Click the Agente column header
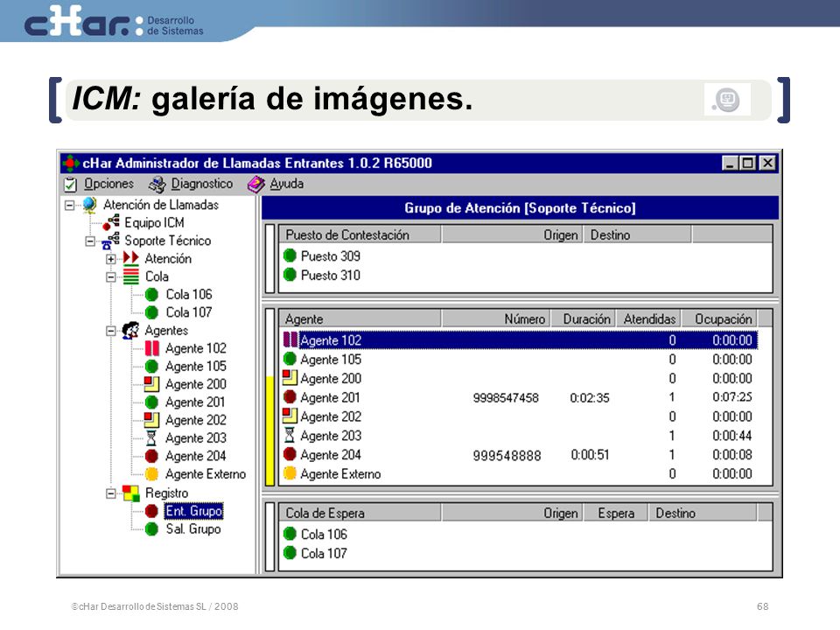Screen dimensions: 840x630 coord(360,318)
